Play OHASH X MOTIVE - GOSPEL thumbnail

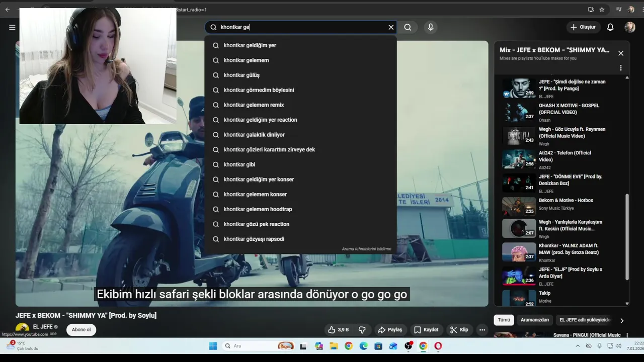[x=519, y=112]
